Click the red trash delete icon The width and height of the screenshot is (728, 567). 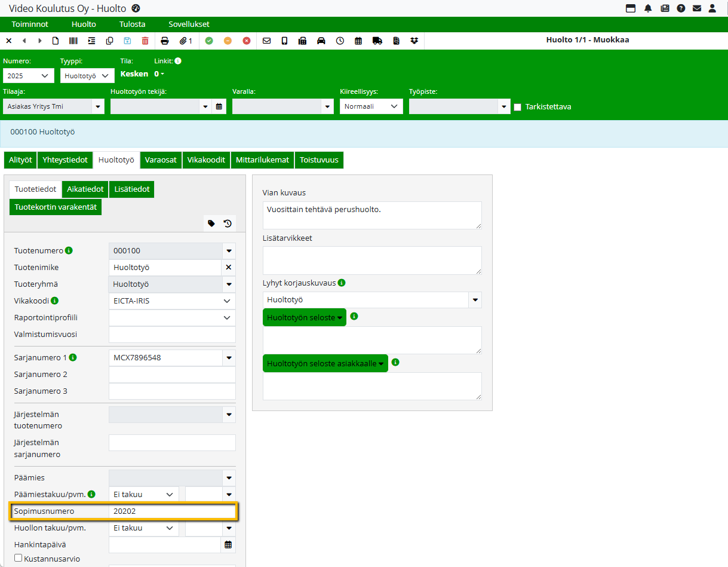click(x=145, y=41)
